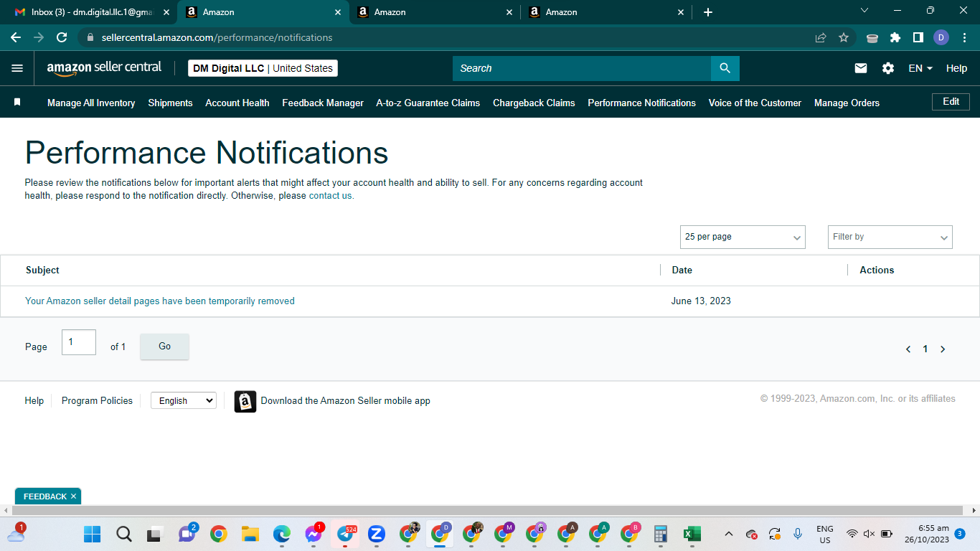This screenshot has height=551, width=980.
Task: Click the amazon seller central logo
Action: coord(105,68)
